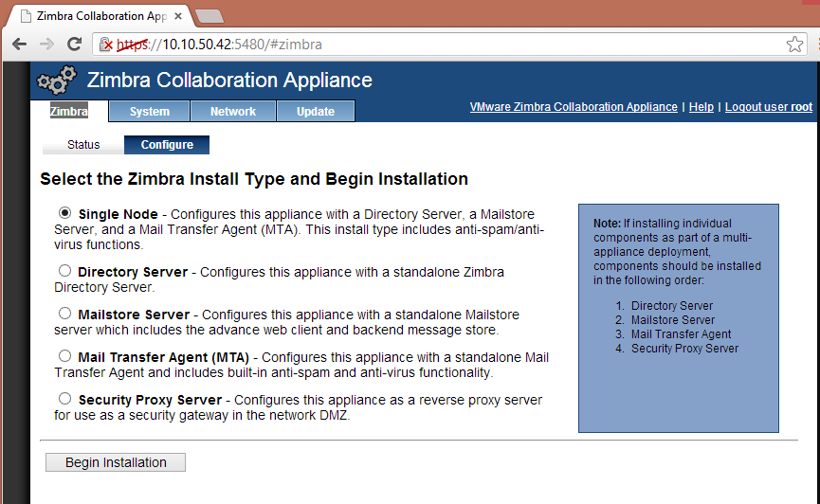This screenshot has height=504, width=820.
Task: Click the browser forward arrow
Action: pos(46,45)
